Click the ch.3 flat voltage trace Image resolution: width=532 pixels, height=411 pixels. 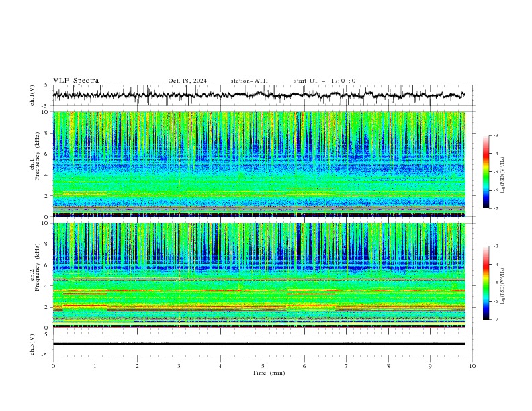pyautogui.click(x=259, y=344)
